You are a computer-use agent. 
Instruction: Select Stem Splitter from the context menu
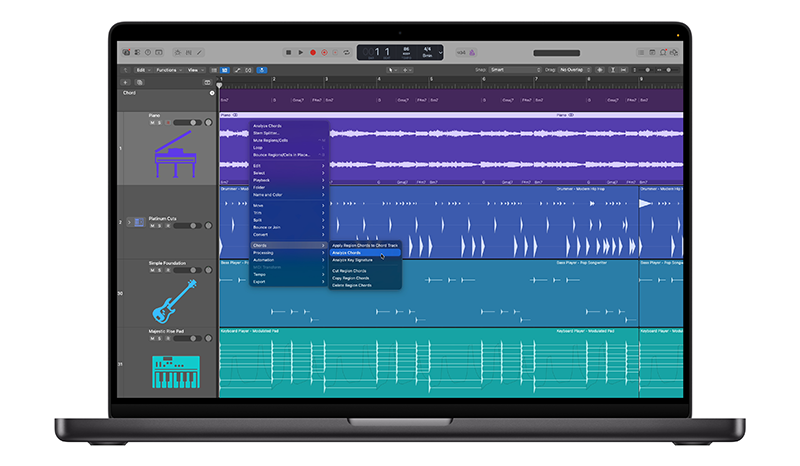(x=266, y=133)
